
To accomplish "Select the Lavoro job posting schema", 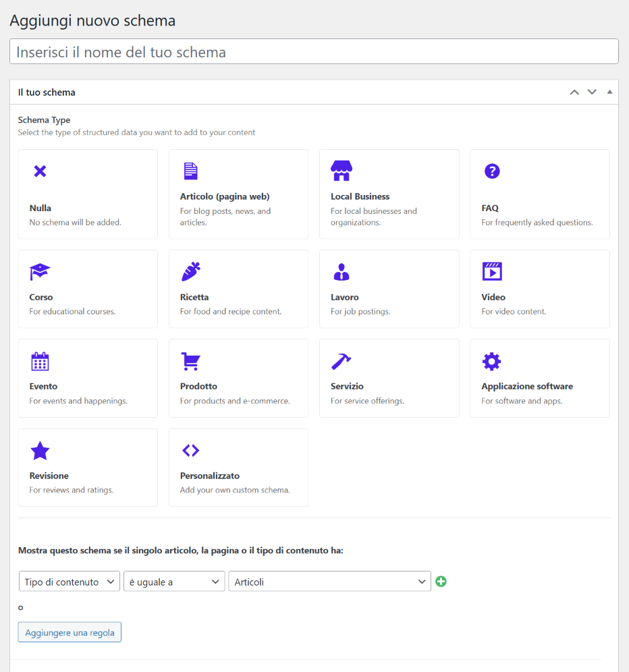I will (x=389, y=288).
